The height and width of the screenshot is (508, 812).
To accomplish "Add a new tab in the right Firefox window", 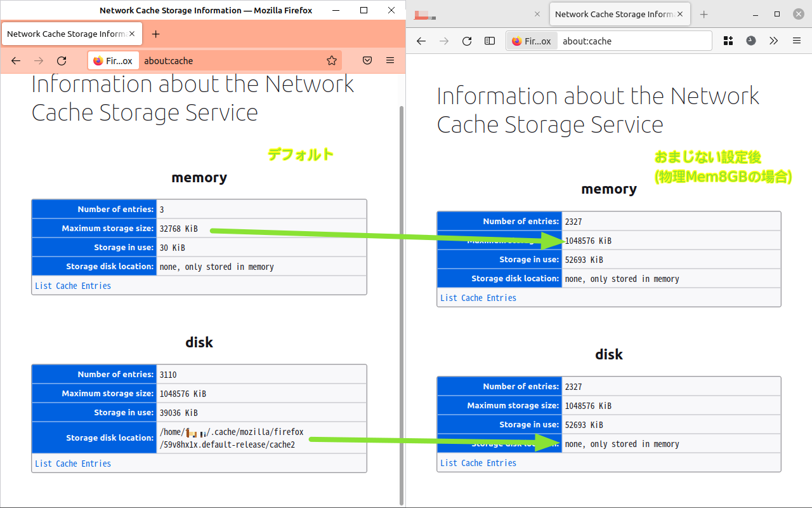I will [704, 14].
